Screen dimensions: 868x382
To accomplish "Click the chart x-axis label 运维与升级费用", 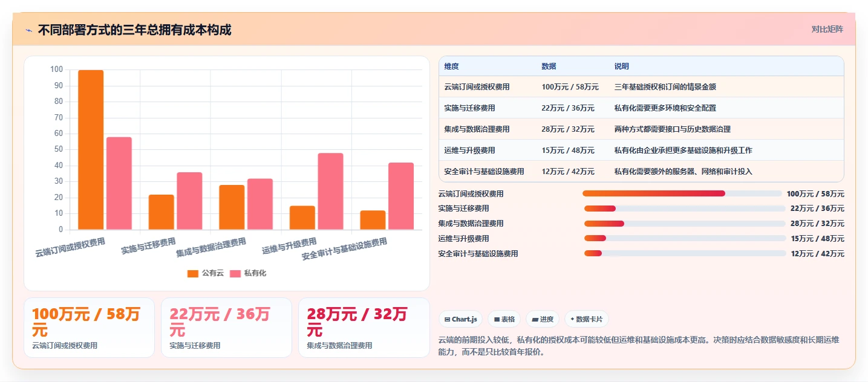I will click(x=289, y=246).
